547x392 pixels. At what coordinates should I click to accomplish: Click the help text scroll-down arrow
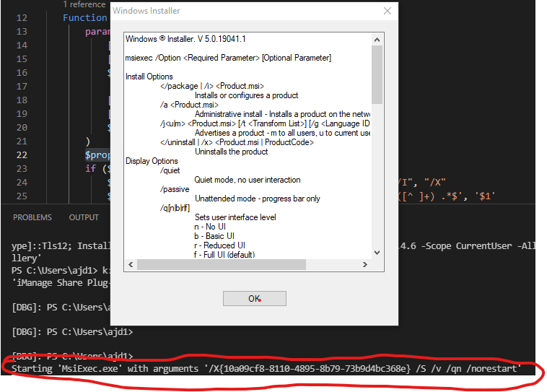(x=377, y=253)
